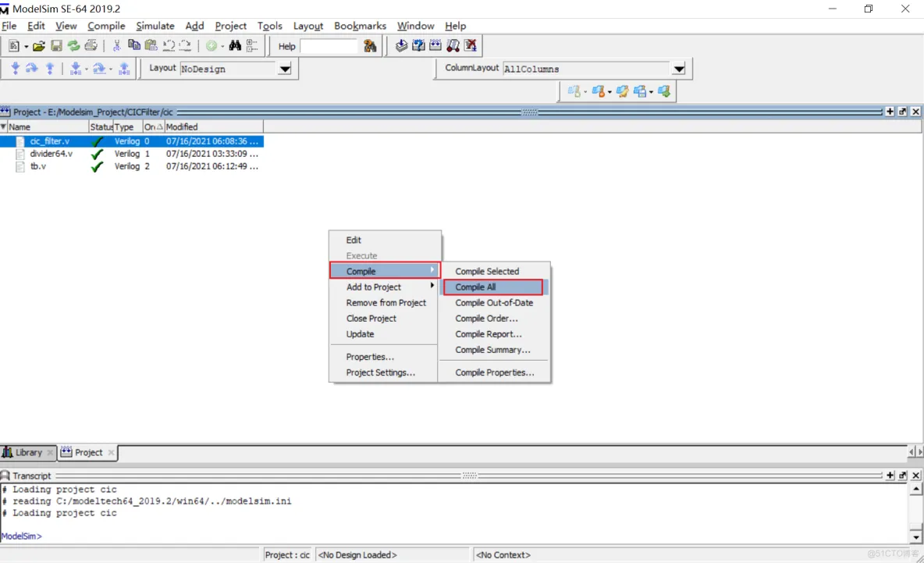Click the Step Out blue up-arrow icon
This screenshot has width=924, height=563.
50,69
